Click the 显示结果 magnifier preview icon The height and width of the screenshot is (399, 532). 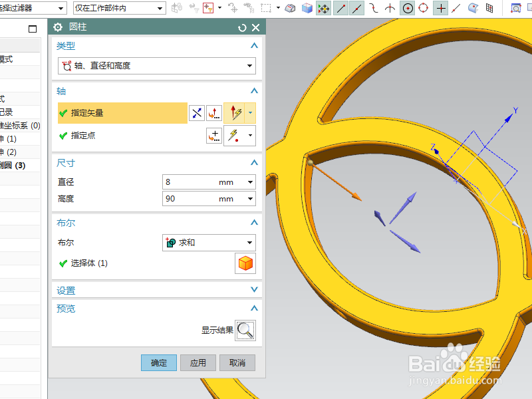[x=245, y=330]
